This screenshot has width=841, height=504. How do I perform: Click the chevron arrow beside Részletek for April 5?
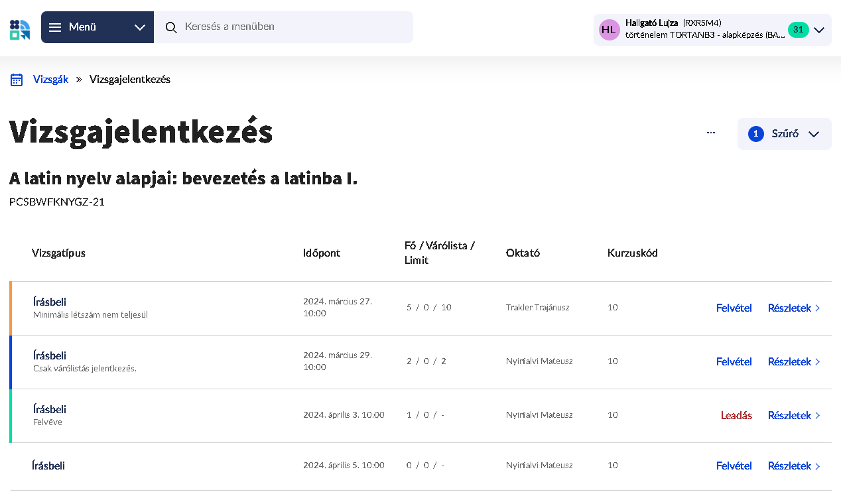[x=819, y=466]
